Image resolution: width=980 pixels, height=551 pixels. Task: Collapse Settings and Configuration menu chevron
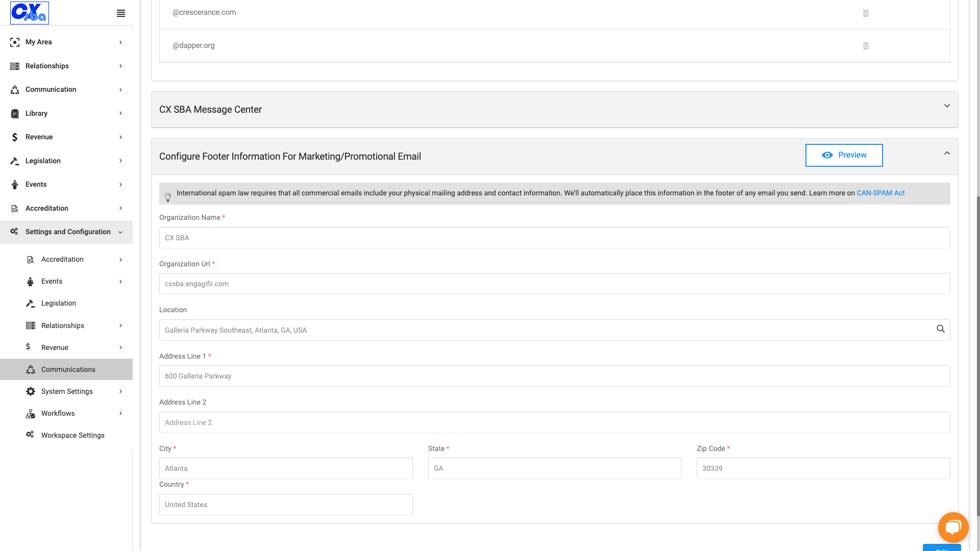coord(120,233)
